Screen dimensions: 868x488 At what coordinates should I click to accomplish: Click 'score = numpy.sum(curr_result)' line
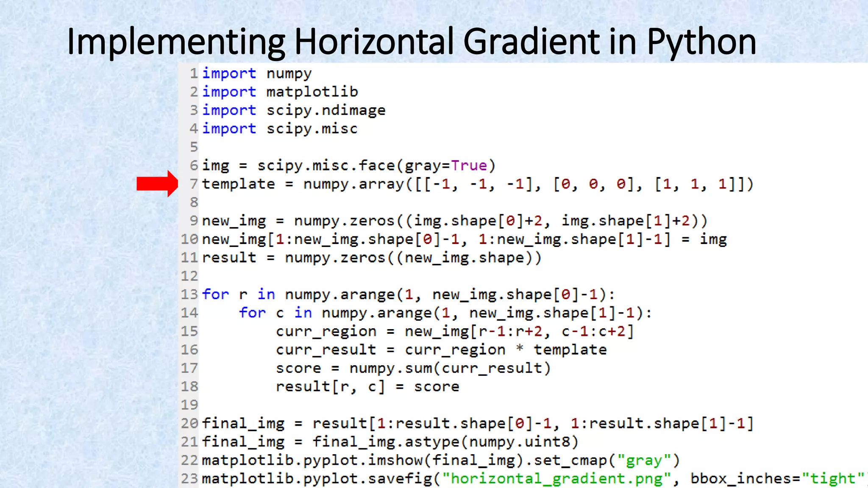click(x=413, y=368)
